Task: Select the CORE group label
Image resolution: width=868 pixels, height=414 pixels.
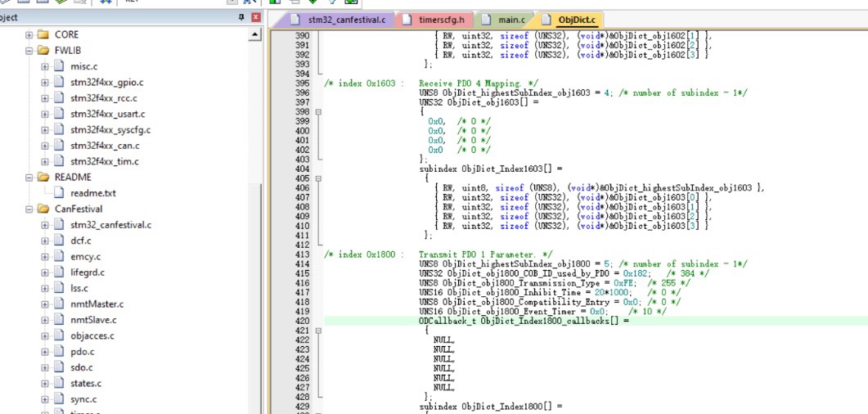Action: [x=66, y=34]
